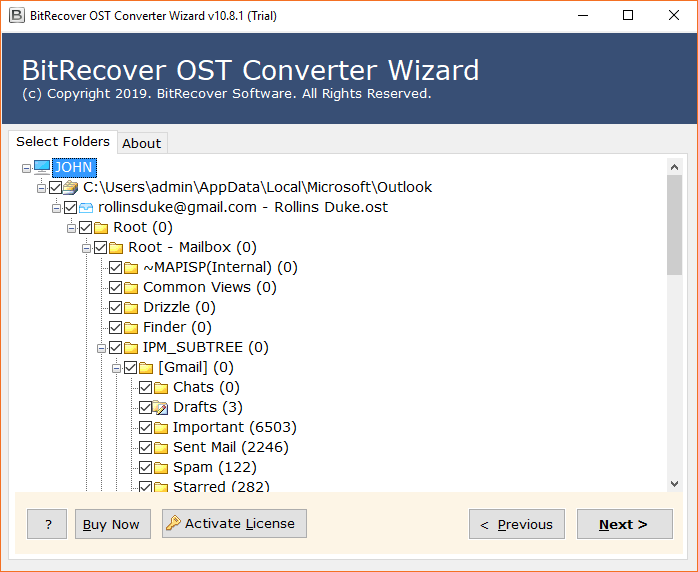Collapse the IPM_SUBTREE node

click(x=101, y=348)
